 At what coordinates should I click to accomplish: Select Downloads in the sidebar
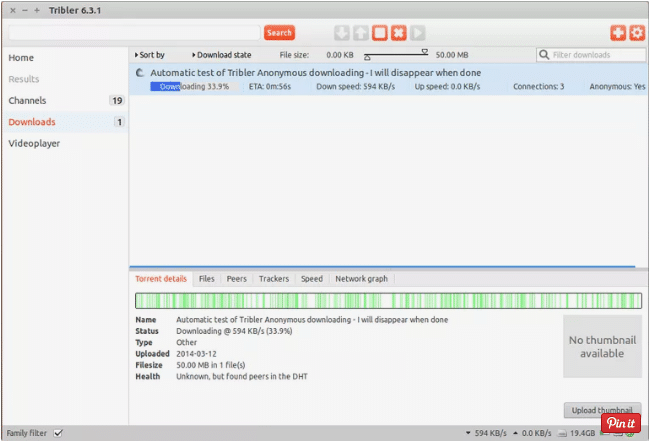[x=32, y=122]
